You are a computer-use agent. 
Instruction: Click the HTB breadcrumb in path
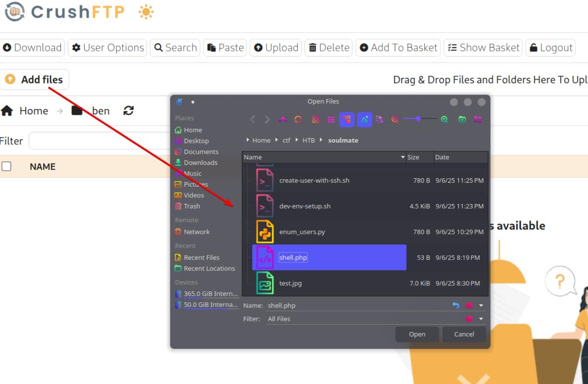pyautogui.click(x=309, y=140)
